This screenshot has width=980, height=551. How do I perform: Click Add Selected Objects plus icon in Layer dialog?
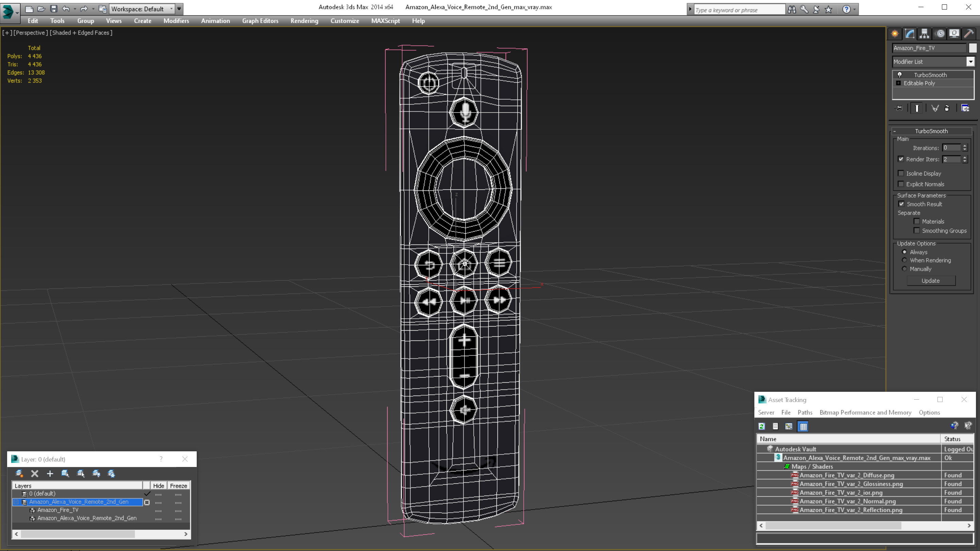50,473
